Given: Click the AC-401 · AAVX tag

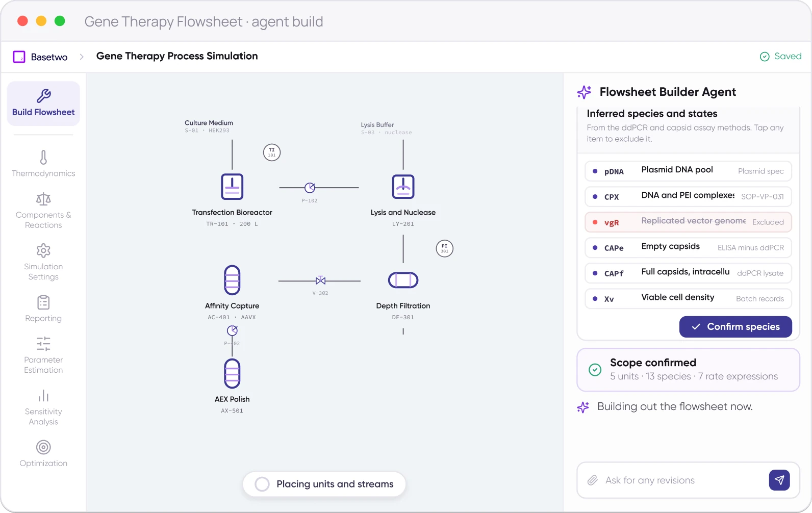Looking at the screenshot, I should tap(232, 317).
